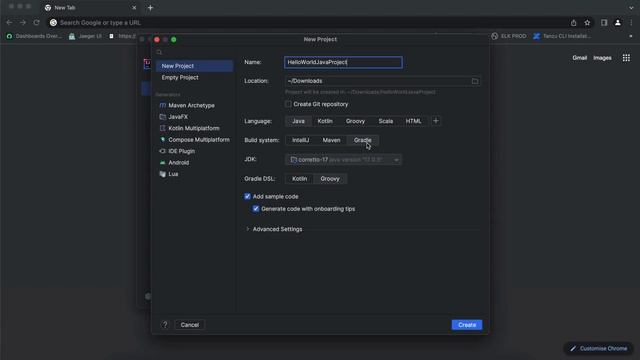This screenshot has height=360, width=640.
Task: Show tab search dropdown in Chrome
Action: click(631, 8)
